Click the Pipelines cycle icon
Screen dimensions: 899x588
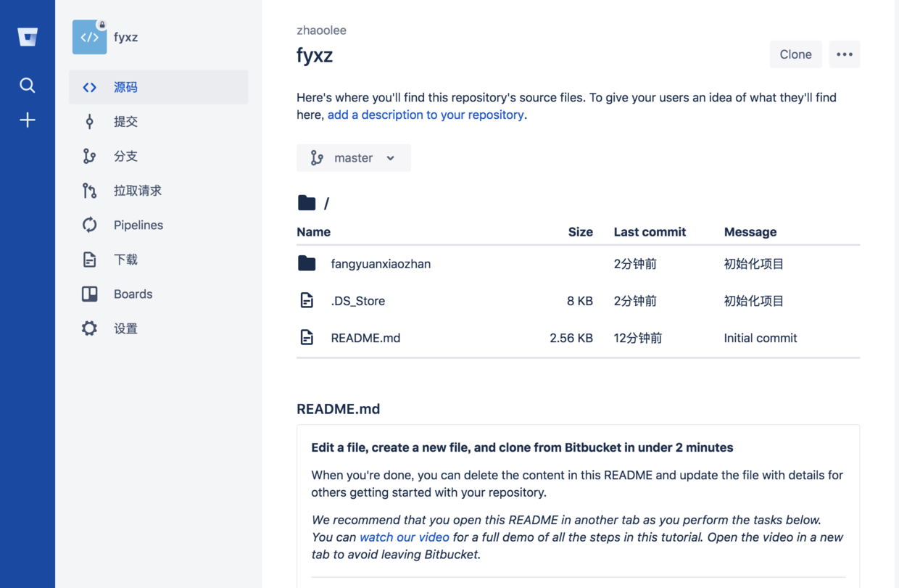point(89,225)
